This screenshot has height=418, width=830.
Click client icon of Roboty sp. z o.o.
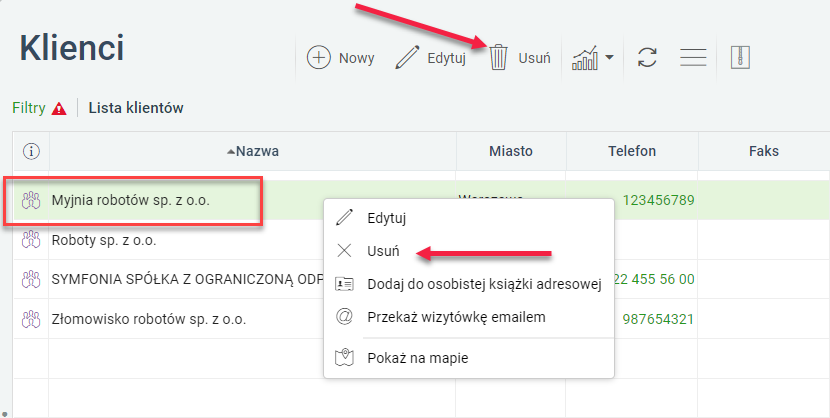pos(31,240)
